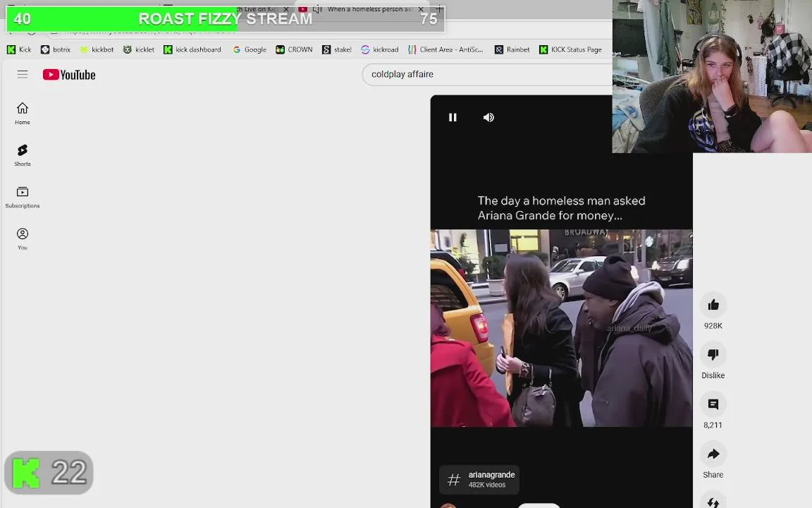Mute the Short with speaker icon
Image resolution: width=812 pixels, height=508 pixels.
tap(488, 118)
